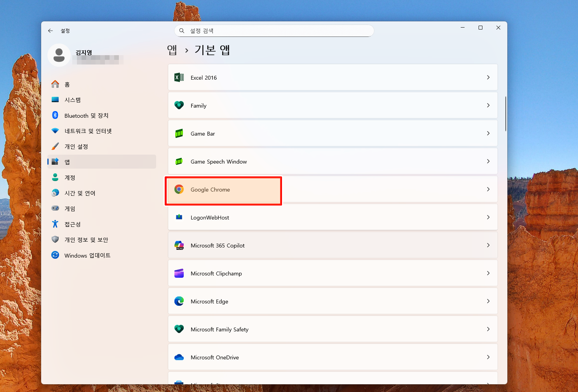This screenshot has height=392, width=578.
Task: Click the user avatar picture
Action: click(x=59, y=55)
